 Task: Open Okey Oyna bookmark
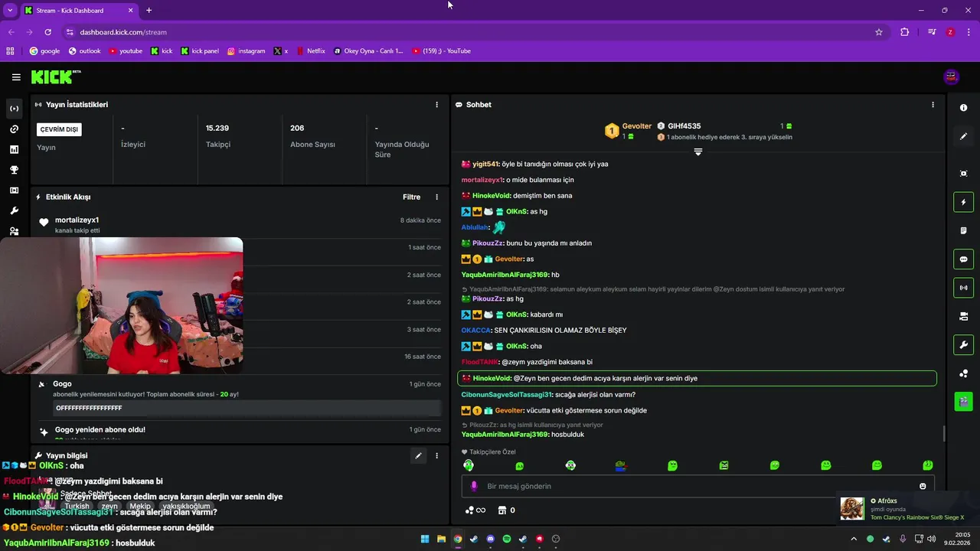pyautogui.click(x=368, y=51)
